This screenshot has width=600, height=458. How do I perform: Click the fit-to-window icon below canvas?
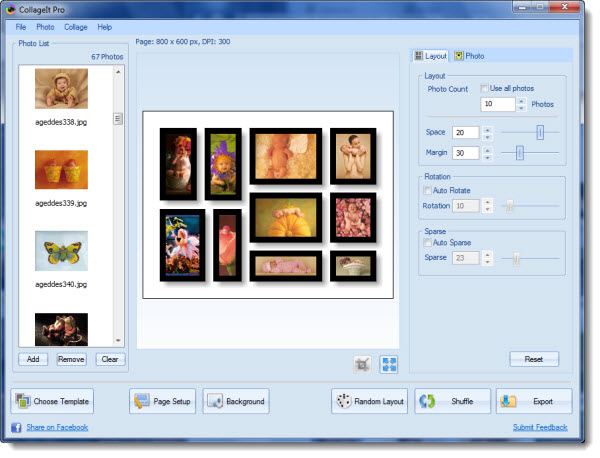coord(388,365)
